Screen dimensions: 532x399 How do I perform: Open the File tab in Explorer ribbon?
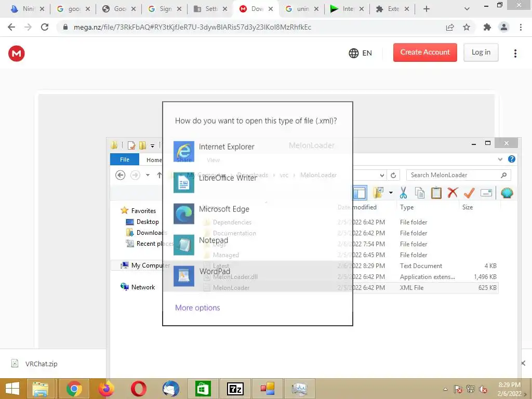click(125, 159)
